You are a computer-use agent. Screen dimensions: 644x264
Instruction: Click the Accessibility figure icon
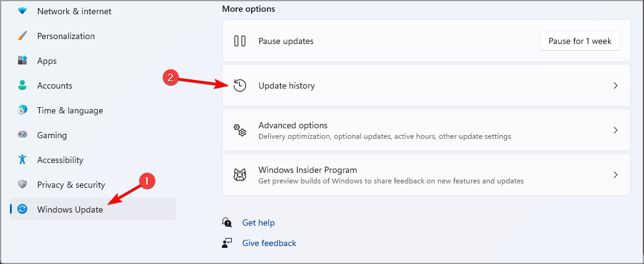22,160
